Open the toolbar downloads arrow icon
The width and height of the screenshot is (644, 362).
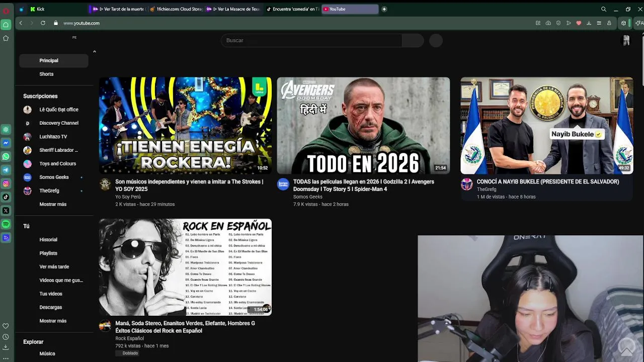tap(589, 23)
